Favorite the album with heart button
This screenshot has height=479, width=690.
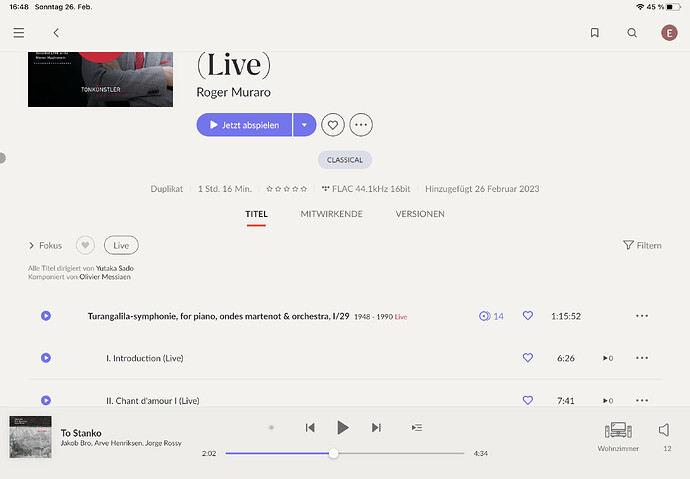(x=333, y=125)
